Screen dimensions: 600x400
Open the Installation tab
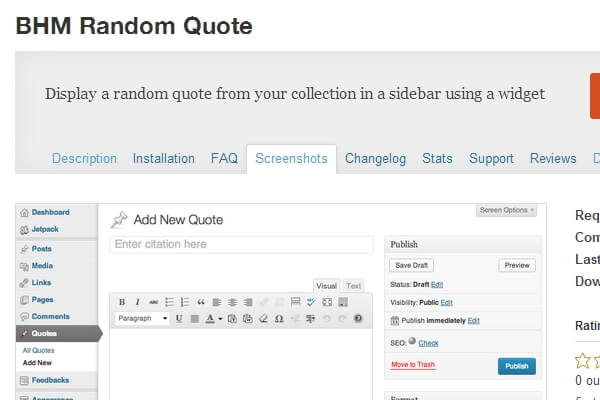164,158
